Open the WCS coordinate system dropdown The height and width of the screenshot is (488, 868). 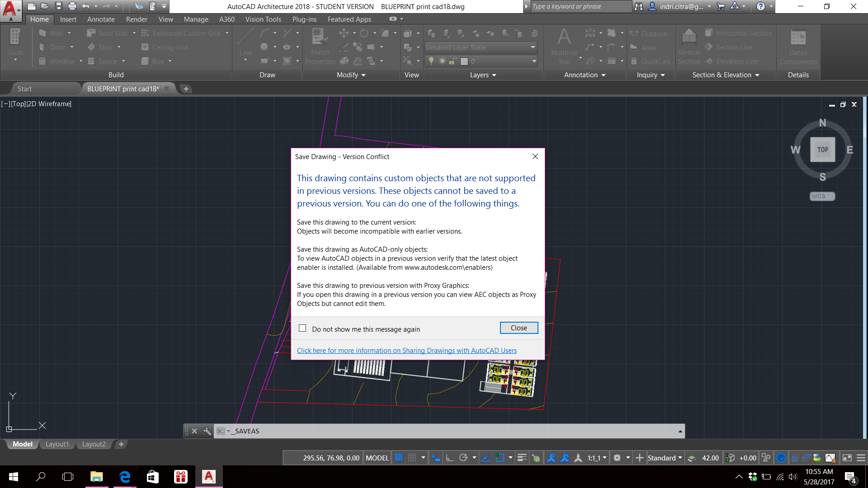tap(822, 196)
